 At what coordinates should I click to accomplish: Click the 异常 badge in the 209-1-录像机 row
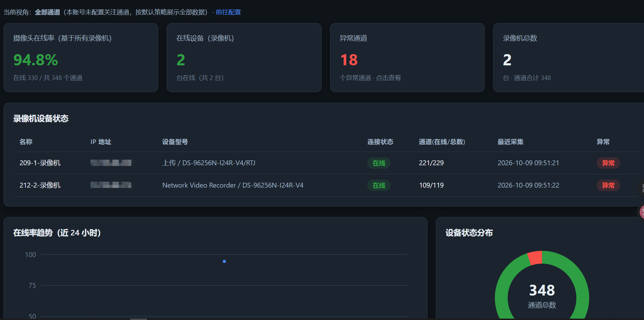(x=608, y=163)
